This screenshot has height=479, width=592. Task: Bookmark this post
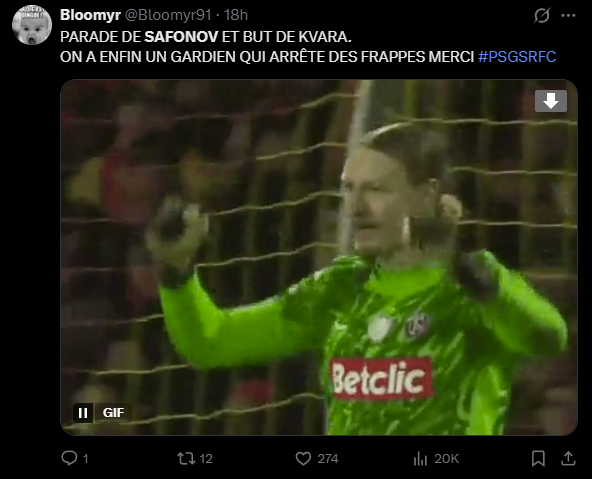[x=538, y=459]
